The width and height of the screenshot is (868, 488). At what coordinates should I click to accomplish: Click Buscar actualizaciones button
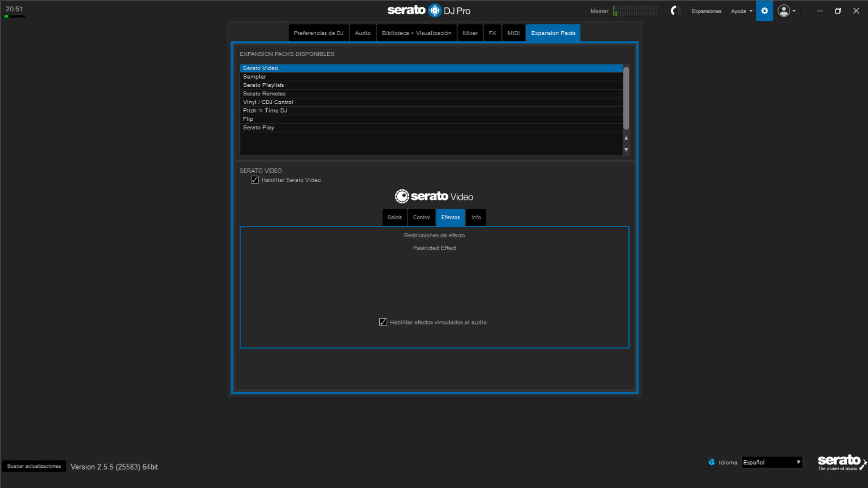click(34, 466)
